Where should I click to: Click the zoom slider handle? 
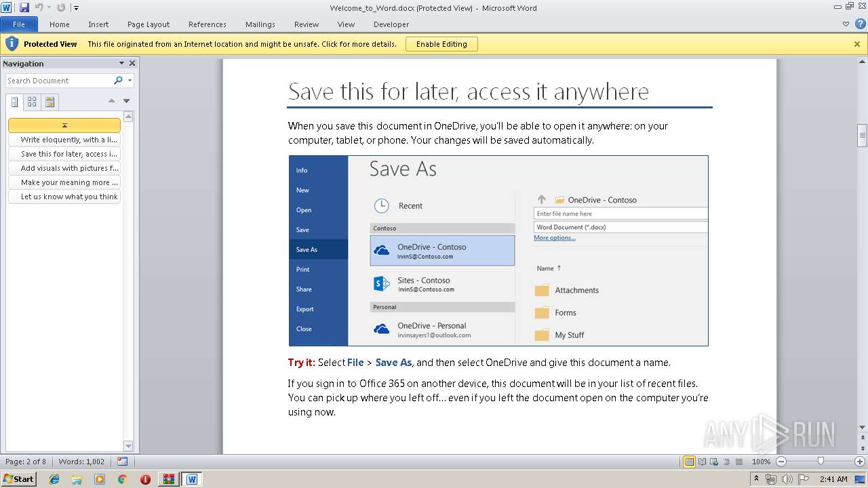tap(821, 462)
